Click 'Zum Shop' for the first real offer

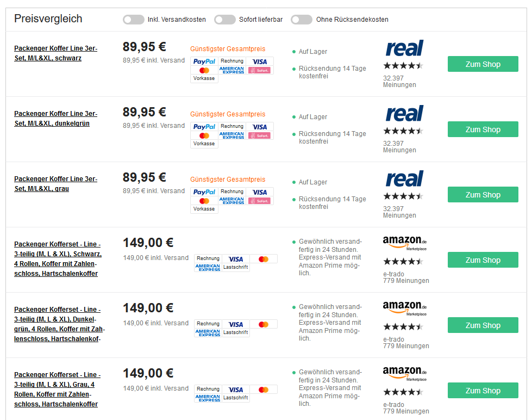pos(483,64)
